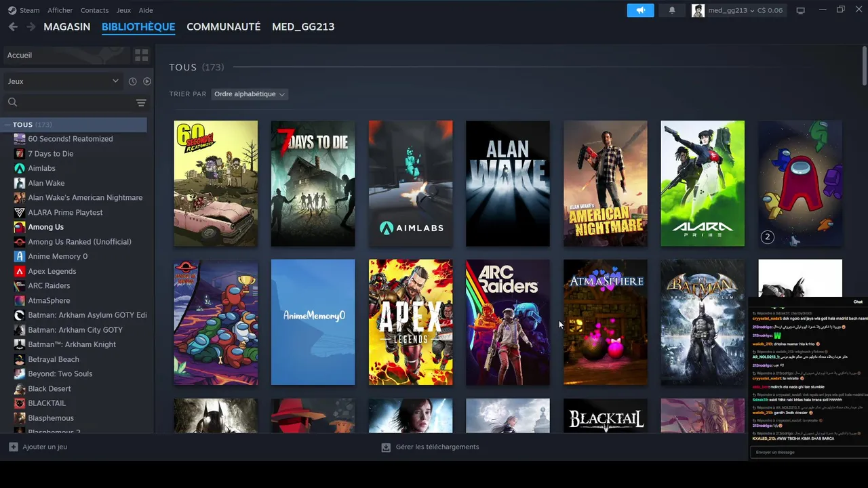This screenshot has height=488, width=868.
Task: Select Among Us Ranked (Unofficial) in sidebar
Action: click(x=79, y=242)
